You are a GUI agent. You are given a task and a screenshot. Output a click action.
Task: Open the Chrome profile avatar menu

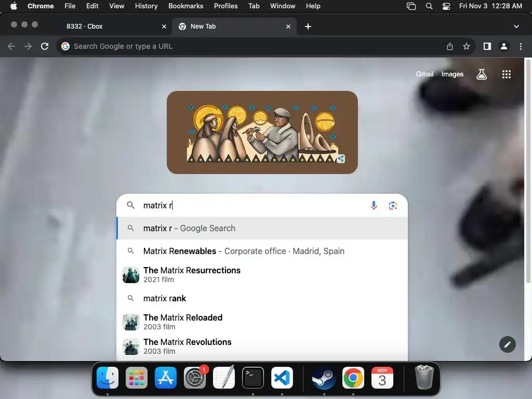click(504, 46)
